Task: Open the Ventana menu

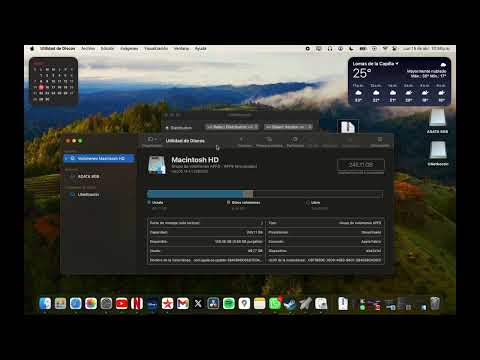Action: click(181, 49)
